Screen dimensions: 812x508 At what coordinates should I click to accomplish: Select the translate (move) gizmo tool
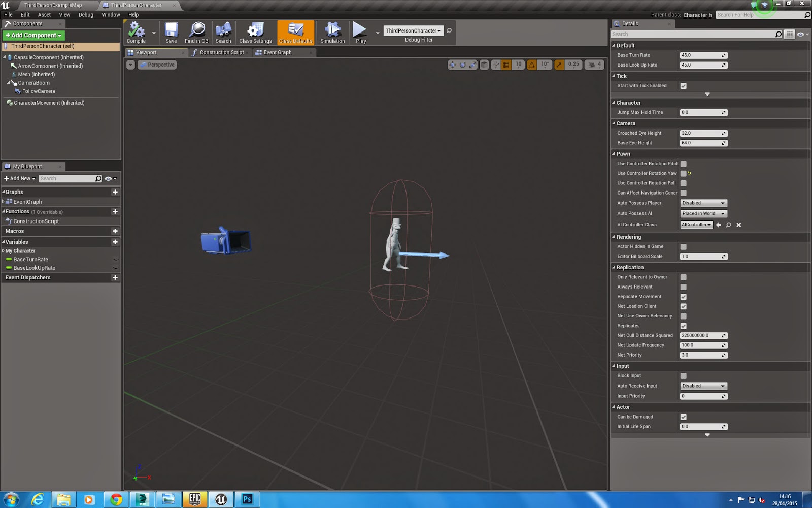pyautogui.click(x=452, y=65)
